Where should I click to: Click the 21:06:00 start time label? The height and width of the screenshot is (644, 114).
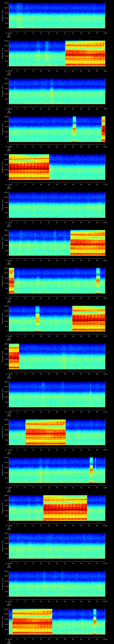[9, 33]
